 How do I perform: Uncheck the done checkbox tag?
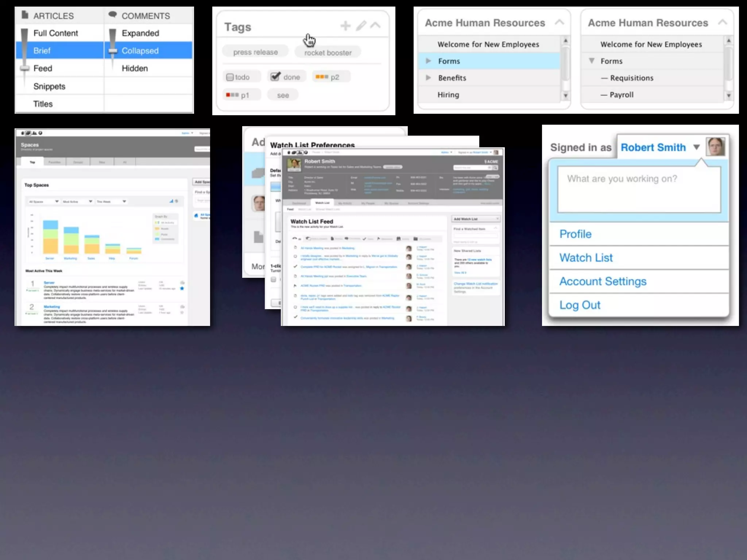pos(275,77)
